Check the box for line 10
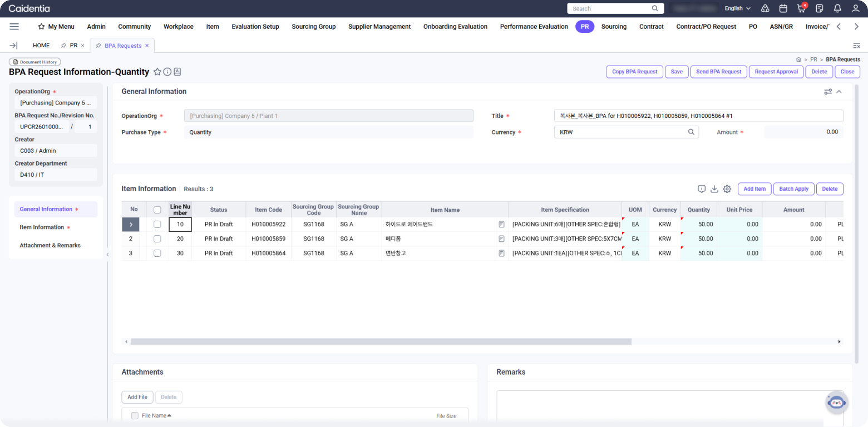 157,225
